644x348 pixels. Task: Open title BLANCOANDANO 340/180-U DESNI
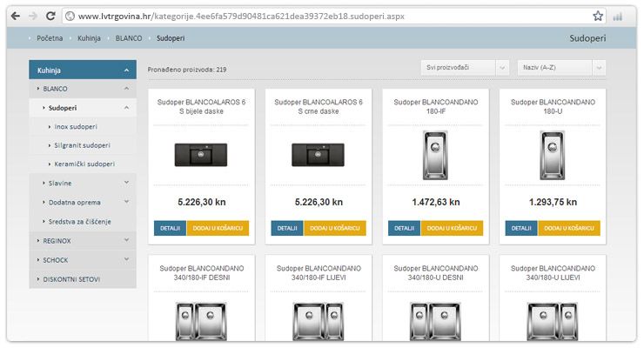click(x=436, y=273)
